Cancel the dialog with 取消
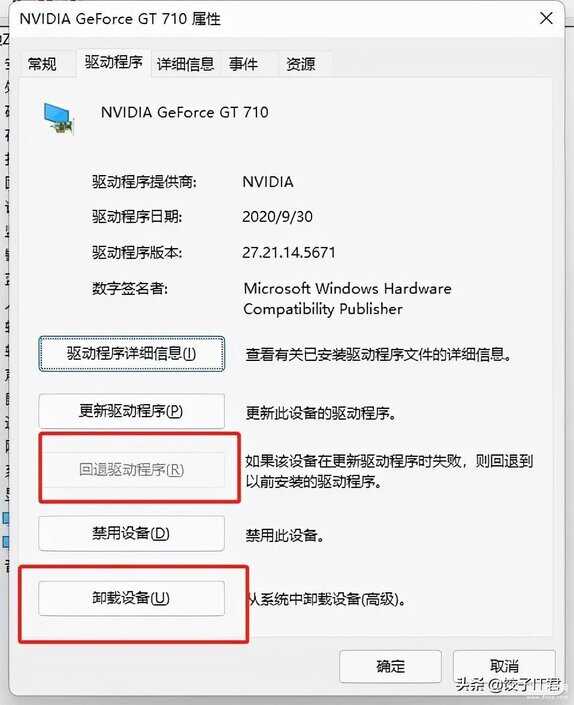Screen dimensions: 574x705 504,666
